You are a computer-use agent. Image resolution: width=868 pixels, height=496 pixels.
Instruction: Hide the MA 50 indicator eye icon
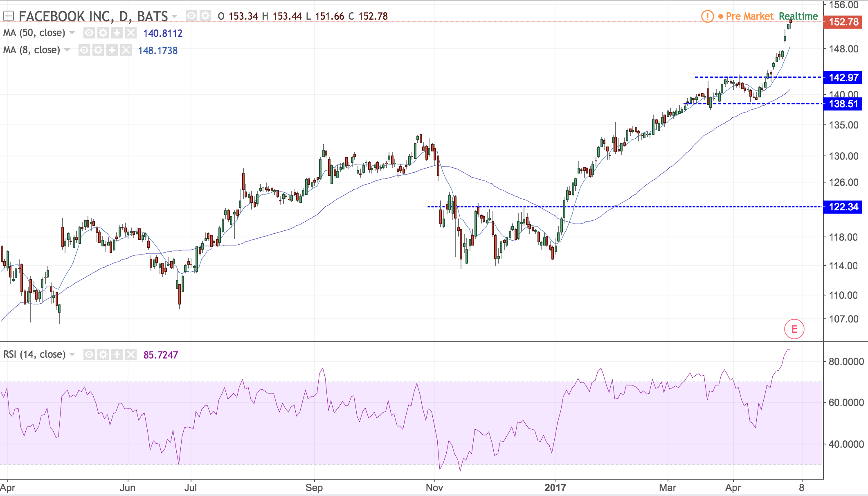[x=89, y=33]
